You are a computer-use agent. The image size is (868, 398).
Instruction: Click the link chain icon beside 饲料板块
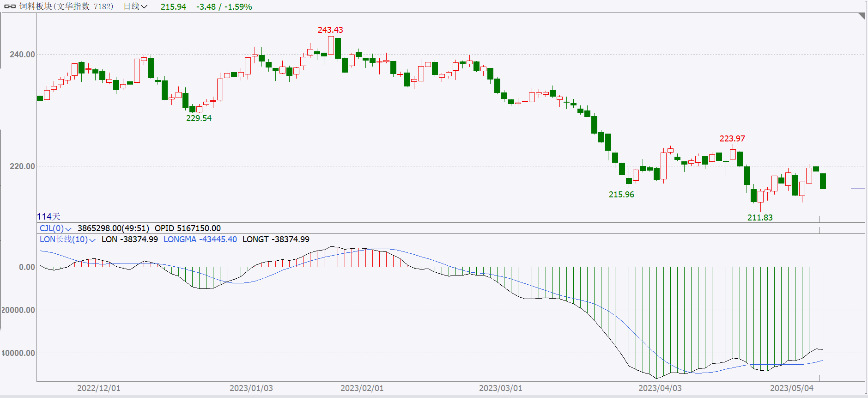[10, 6]
